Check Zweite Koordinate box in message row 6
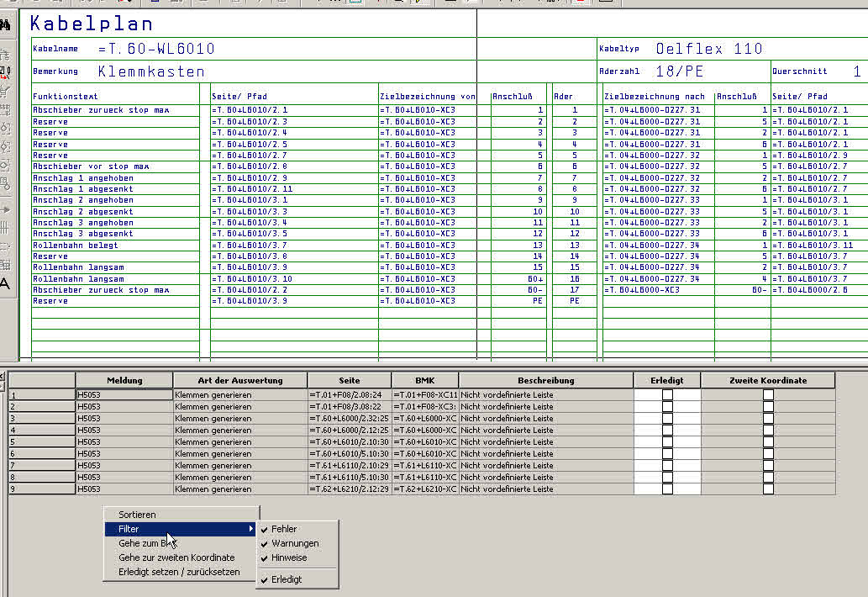This screenshot has width=868, height=597. click(x=768, y=453)
